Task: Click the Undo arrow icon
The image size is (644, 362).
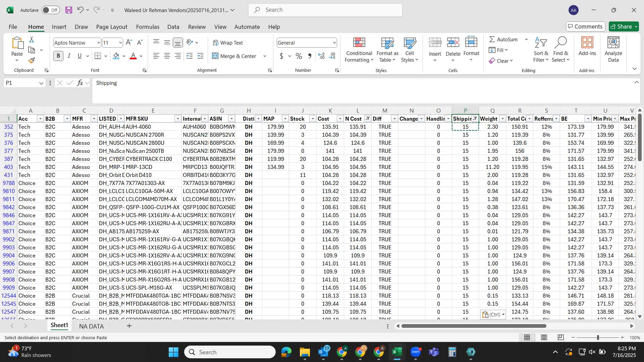Action: (80, 10)
